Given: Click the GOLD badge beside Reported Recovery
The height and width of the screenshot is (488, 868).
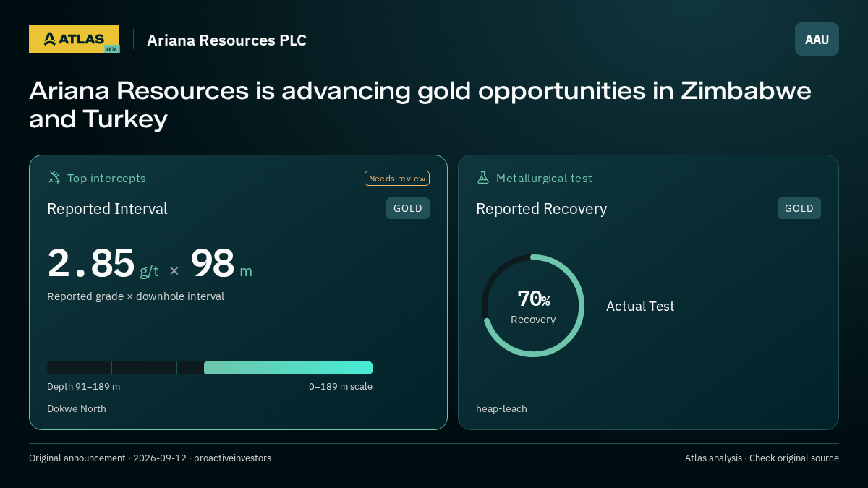Looking at the screenshot, I should [799, 208].
